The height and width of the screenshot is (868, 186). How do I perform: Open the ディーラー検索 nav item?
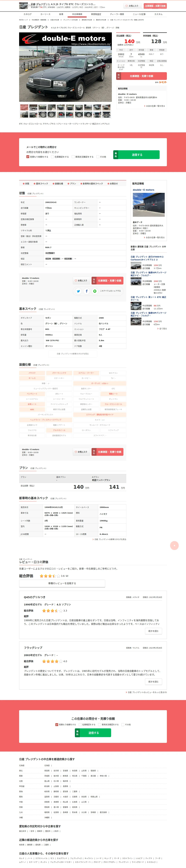117,14
